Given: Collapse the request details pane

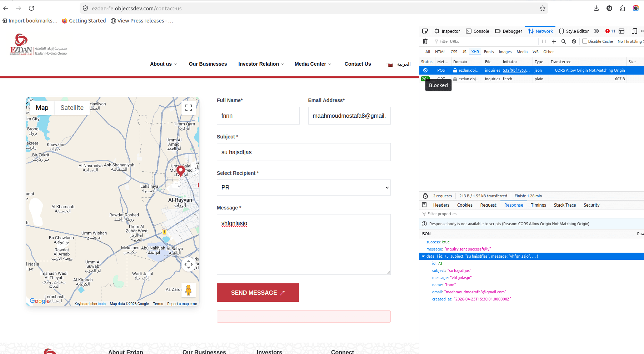Looking at the screenshot, I should [424, 205].
